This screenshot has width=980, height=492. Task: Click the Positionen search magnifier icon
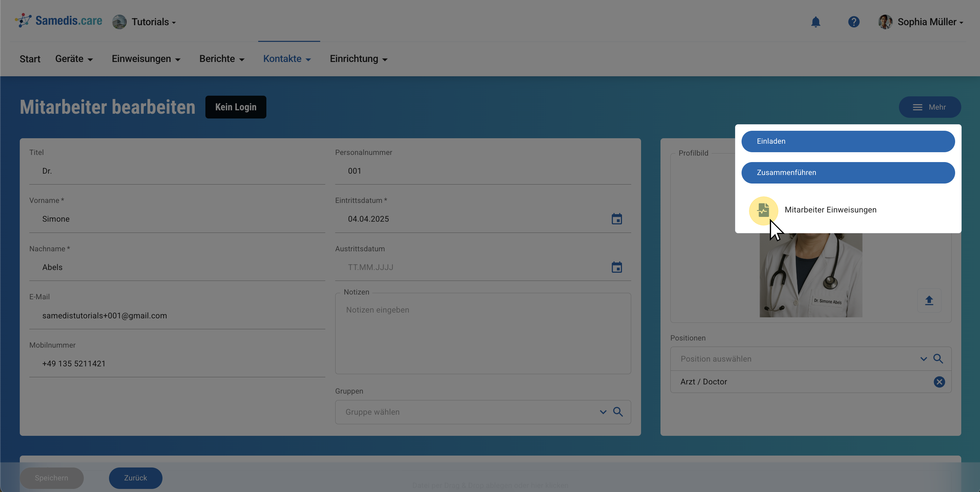(x=938, y=359)
